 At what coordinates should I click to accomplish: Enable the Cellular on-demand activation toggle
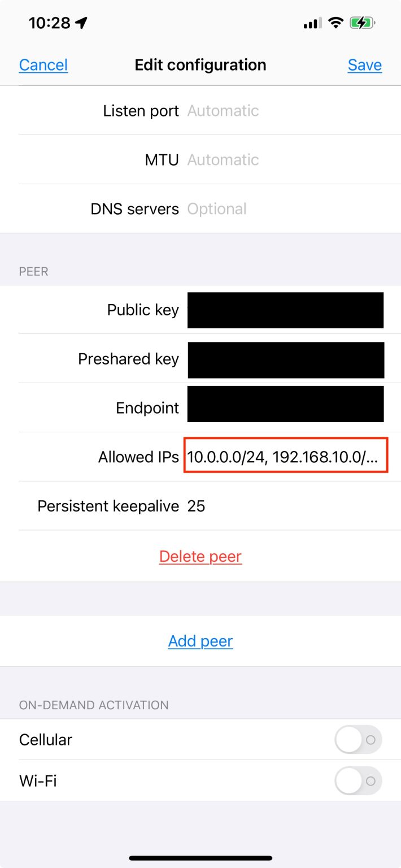358,740
